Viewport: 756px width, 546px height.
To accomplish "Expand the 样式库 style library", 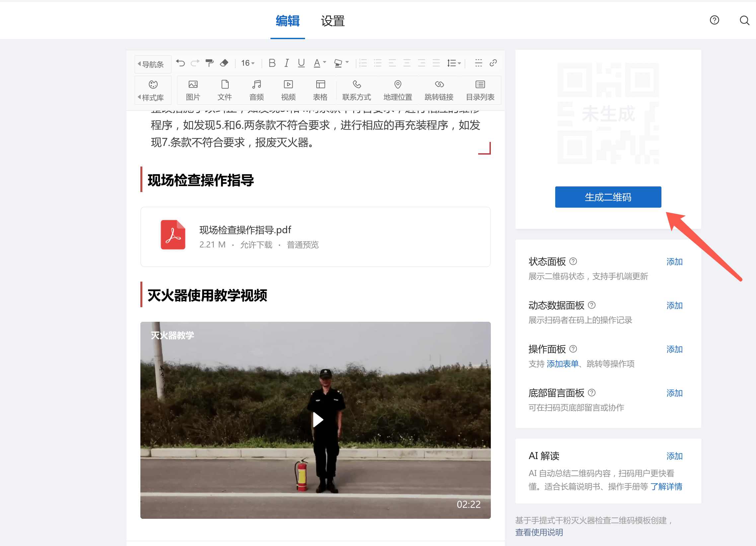I will pyautogui.click(x=152, y=90).
